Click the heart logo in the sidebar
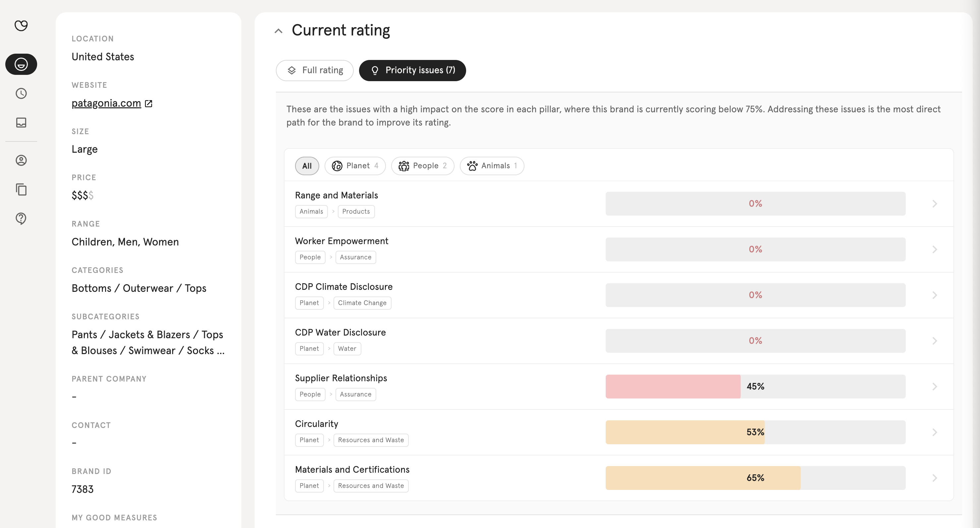The width and height of the screenshot is (980, 528). point(21,26)
